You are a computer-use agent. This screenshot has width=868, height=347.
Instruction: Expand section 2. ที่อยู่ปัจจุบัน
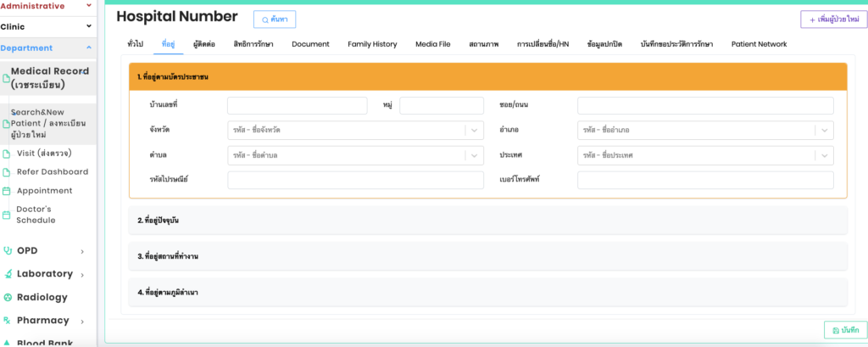(x=487, y=221)
